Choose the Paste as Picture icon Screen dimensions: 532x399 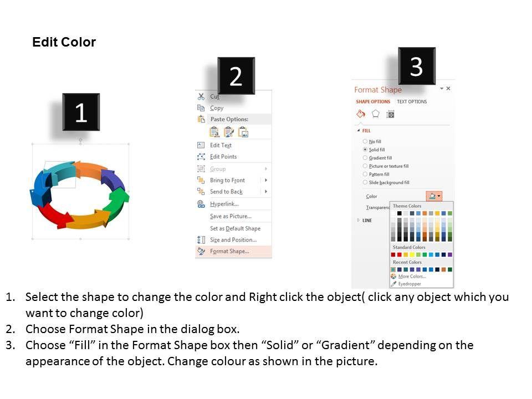[243, 132]
